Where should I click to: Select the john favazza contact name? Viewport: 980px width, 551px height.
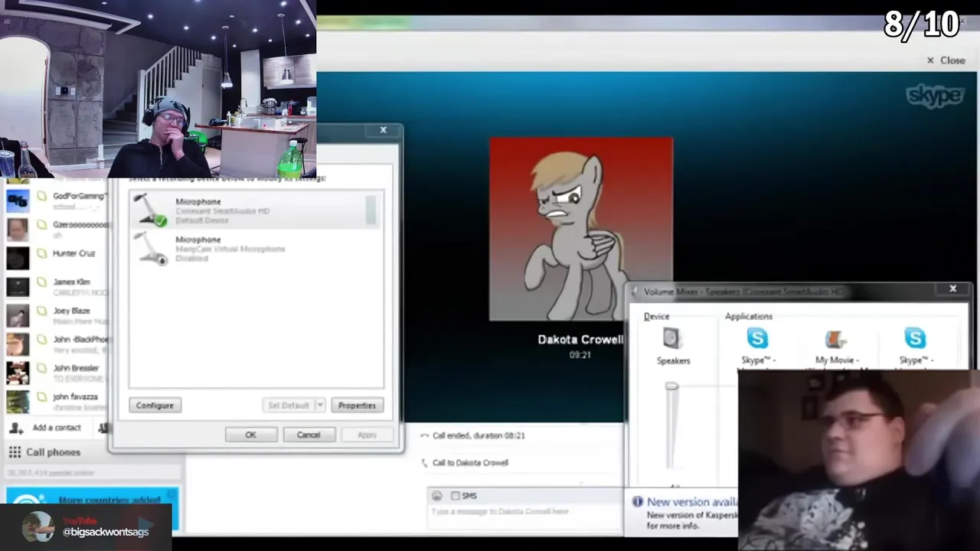coord(75,397)
